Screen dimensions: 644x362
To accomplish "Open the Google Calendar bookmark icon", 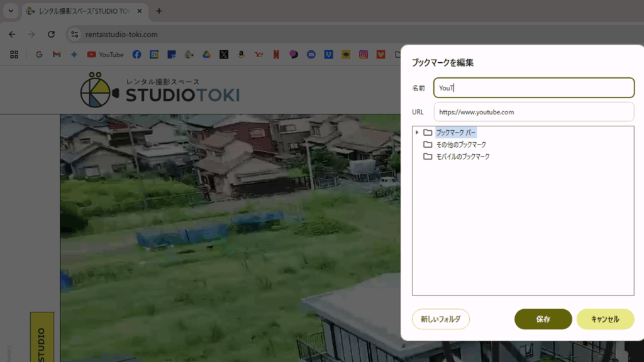I will point(154,54).
